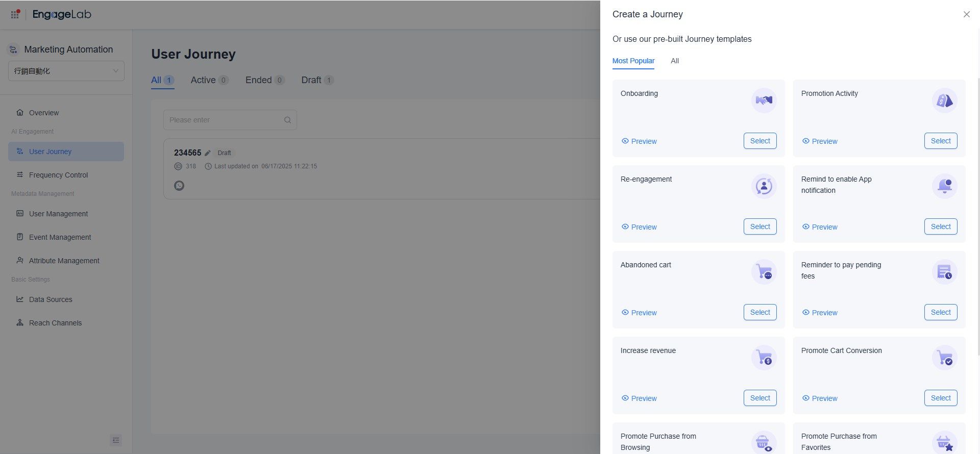
Task: Select the Remind to enable App notification template
Action: [x=941, y=226]
